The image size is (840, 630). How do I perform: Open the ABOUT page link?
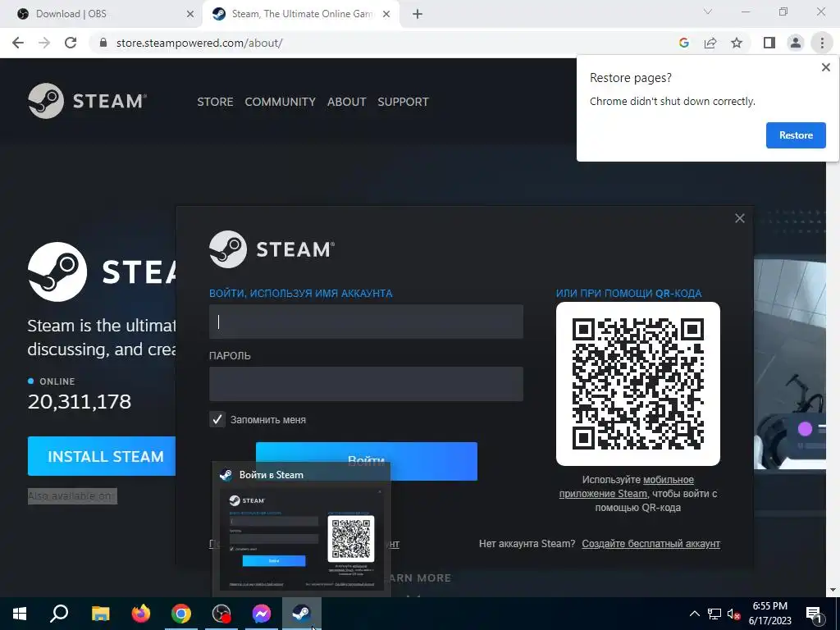[x=347, y=102]
